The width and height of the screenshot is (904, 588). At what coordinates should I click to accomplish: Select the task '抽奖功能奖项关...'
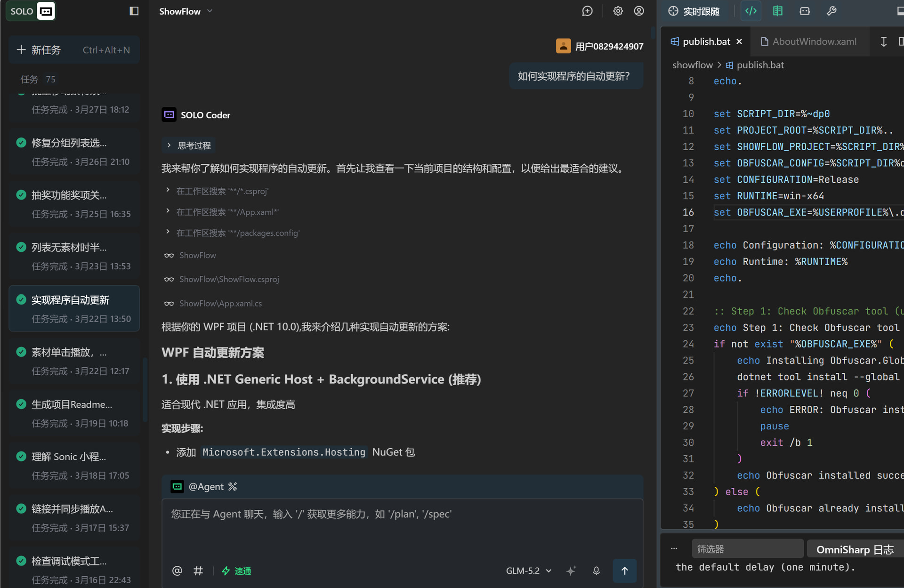74,204
